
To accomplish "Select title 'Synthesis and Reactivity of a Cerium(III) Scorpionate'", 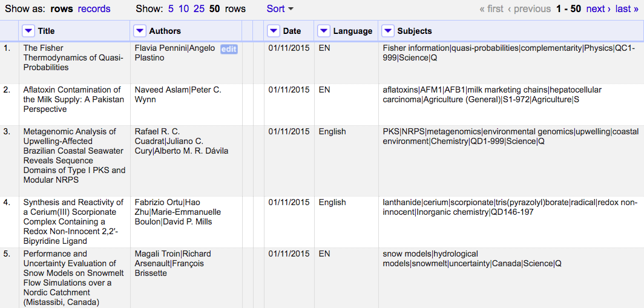I will point(73,221).
